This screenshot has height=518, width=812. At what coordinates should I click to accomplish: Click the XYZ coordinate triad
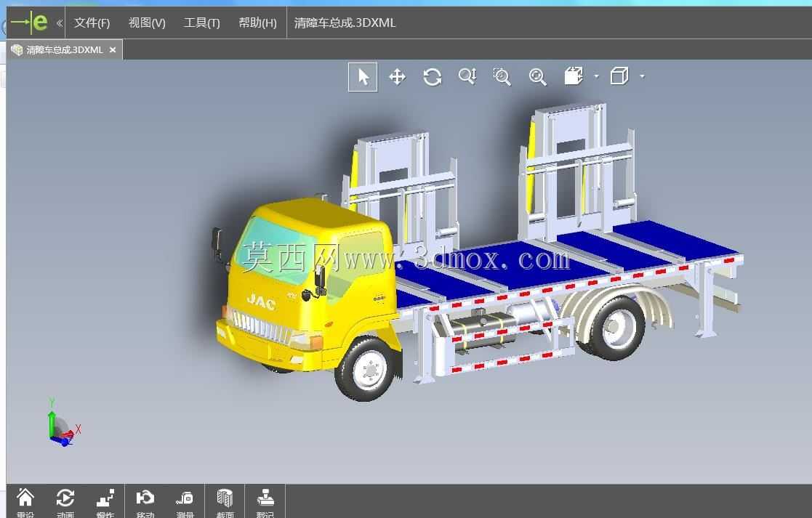(x=63, y=423)
